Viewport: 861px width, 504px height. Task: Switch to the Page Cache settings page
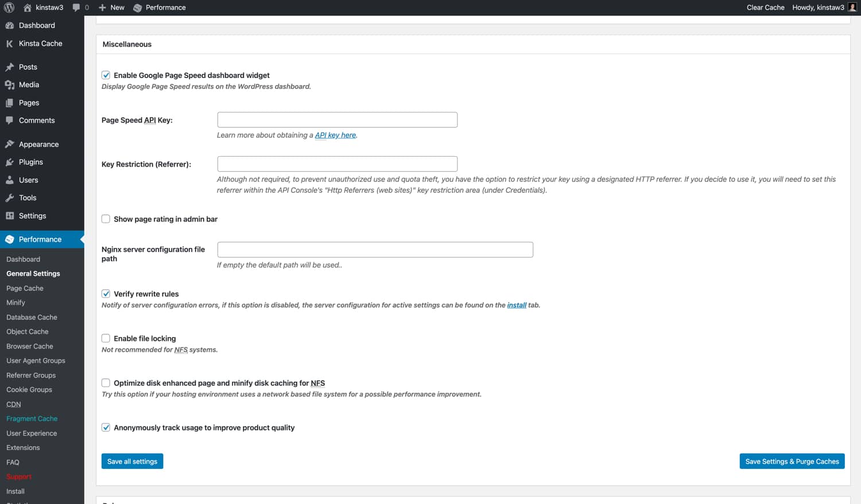pos(25,288)
